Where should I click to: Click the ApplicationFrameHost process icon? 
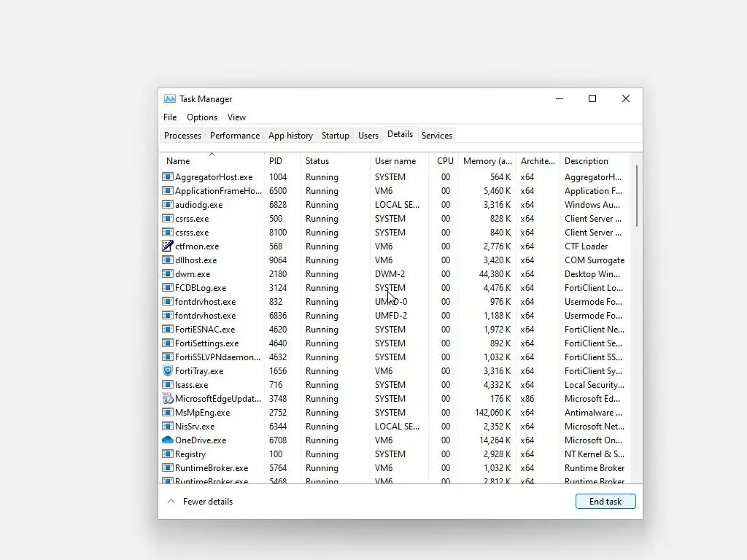pos(168,190)
